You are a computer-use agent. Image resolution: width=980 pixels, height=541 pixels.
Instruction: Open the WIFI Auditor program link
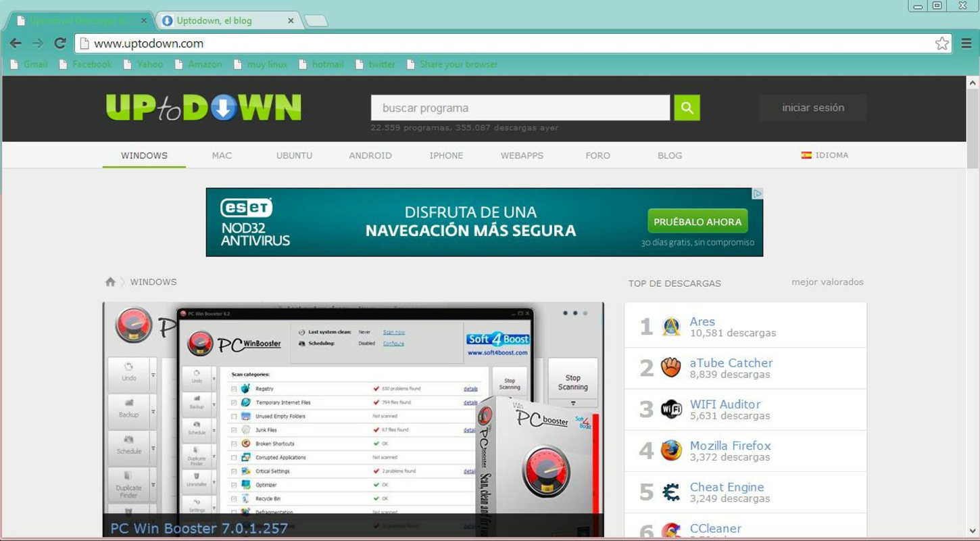[x=725, y=404]
